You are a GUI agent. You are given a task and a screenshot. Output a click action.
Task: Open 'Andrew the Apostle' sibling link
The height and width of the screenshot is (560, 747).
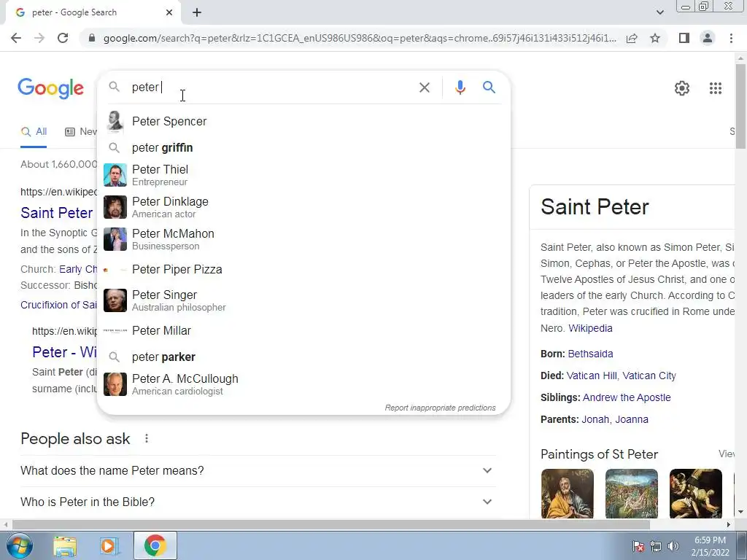click(x=627, y=397)
